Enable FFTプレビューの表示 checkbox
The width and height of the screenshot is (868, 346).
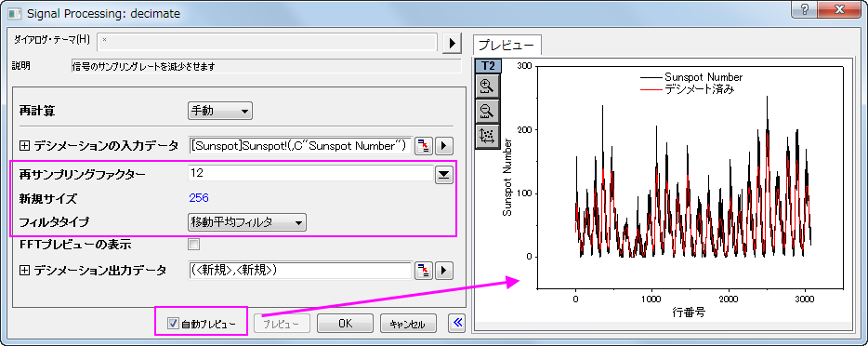pos(193,244)
